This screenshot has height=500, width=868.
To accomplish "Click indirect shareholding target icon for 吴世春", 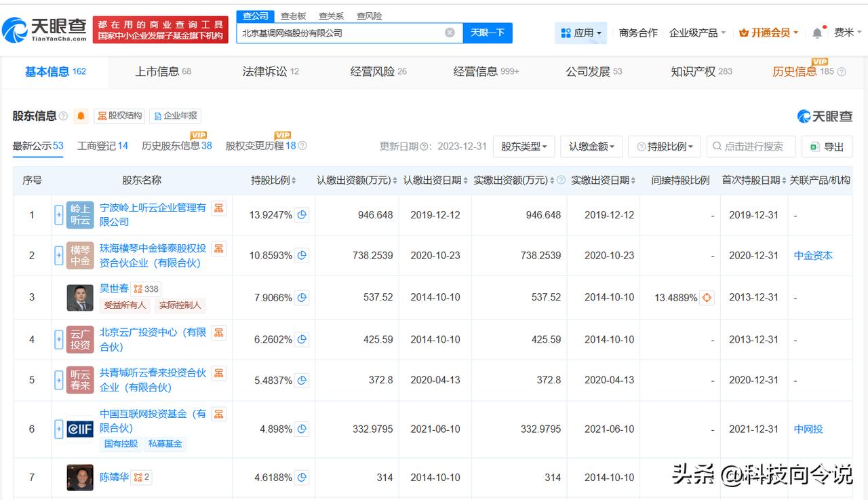I will tap(707, 298).
